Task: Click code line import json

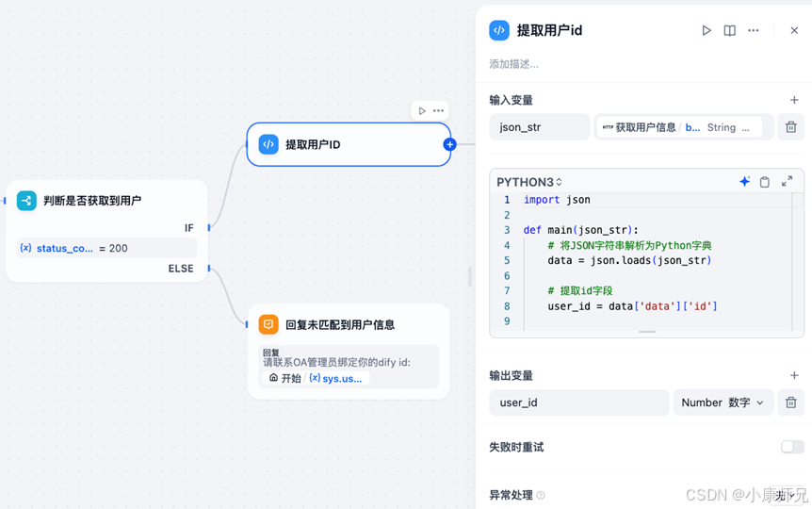Action: tap(557, 200)
